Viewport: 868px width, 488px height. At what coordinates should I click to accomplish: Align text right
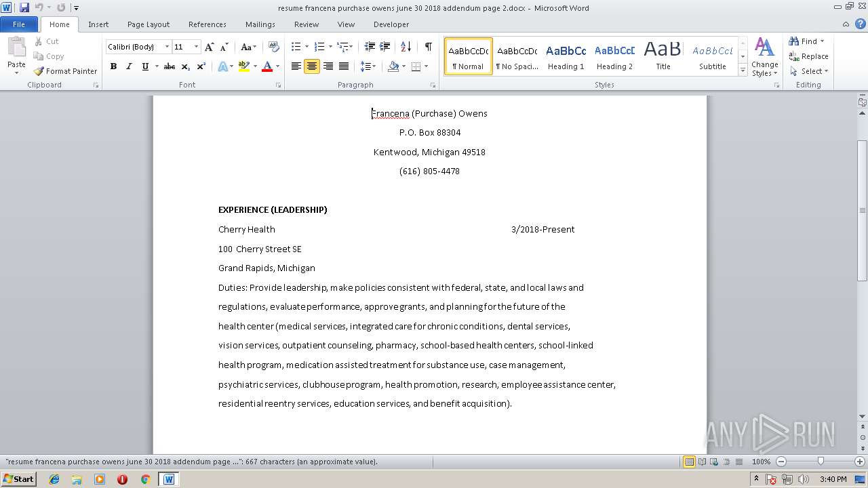pyautogui.click(x=328, y=66)
